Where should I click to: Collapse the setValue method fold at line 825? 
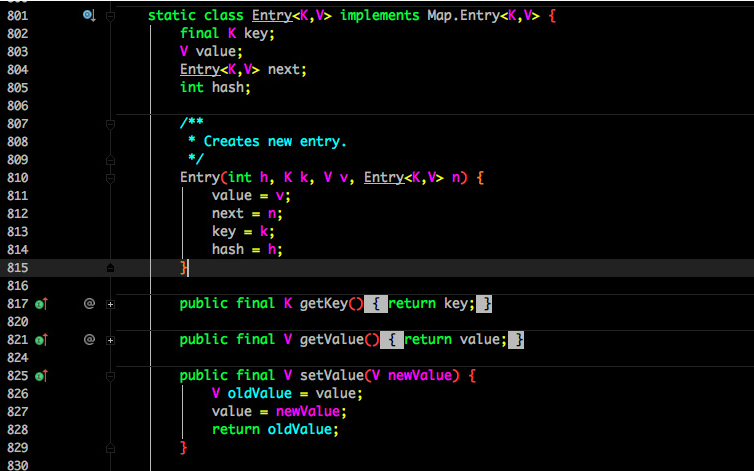110,377
